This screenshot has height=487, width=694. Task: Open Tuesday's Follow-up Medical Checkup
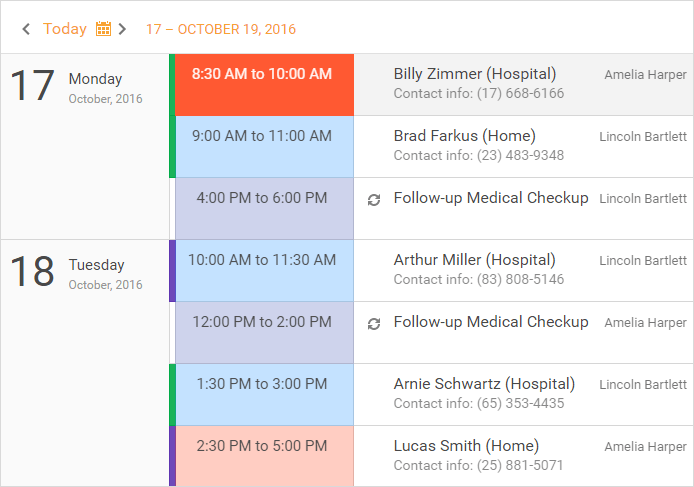coord(490,322)
